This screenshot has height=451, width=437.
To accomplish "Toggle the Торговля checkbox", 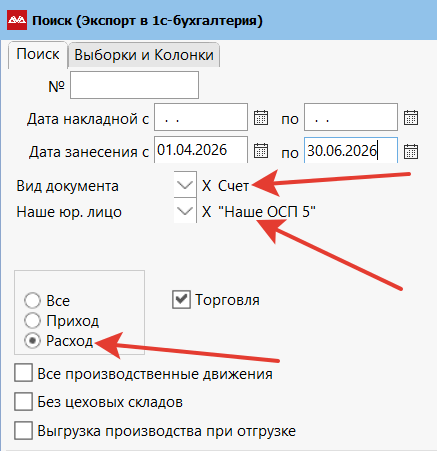I will (x=181, y=299).
